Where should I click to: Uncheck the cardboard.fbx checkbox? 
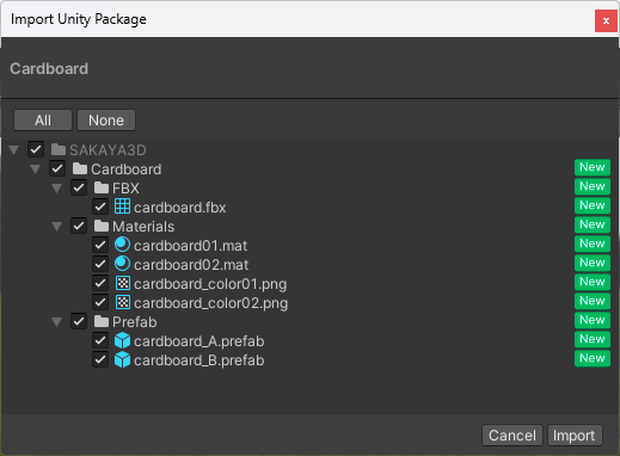[100, 206]
